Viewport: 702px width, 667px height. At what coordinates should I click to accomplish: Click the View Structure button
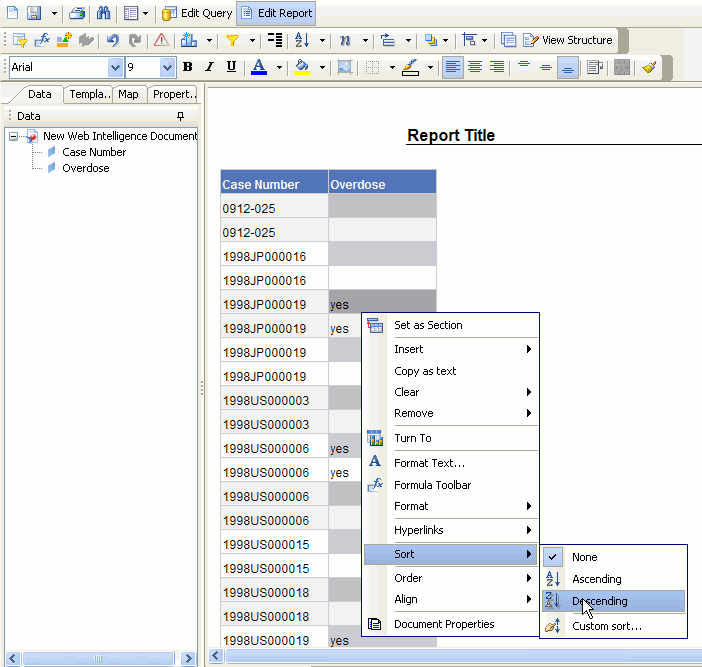point(568,41)
